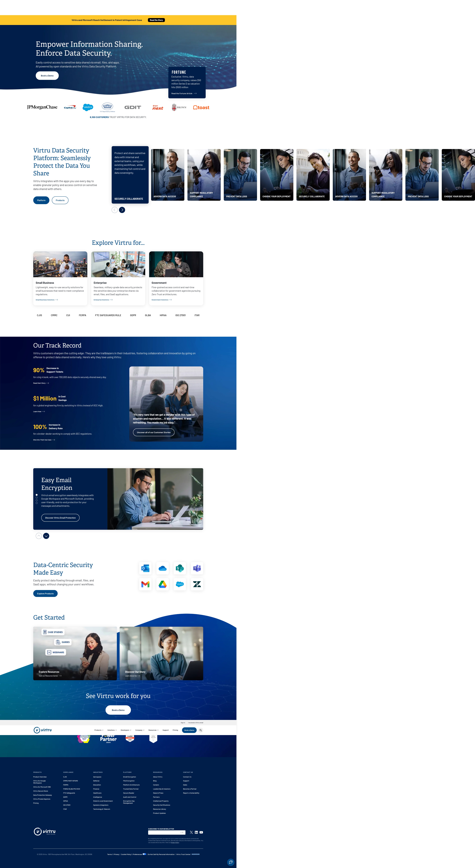Viewport: 475px width, 868px height.
Task: Open the LinkedIn icon in footer
Action: [196, 832]
